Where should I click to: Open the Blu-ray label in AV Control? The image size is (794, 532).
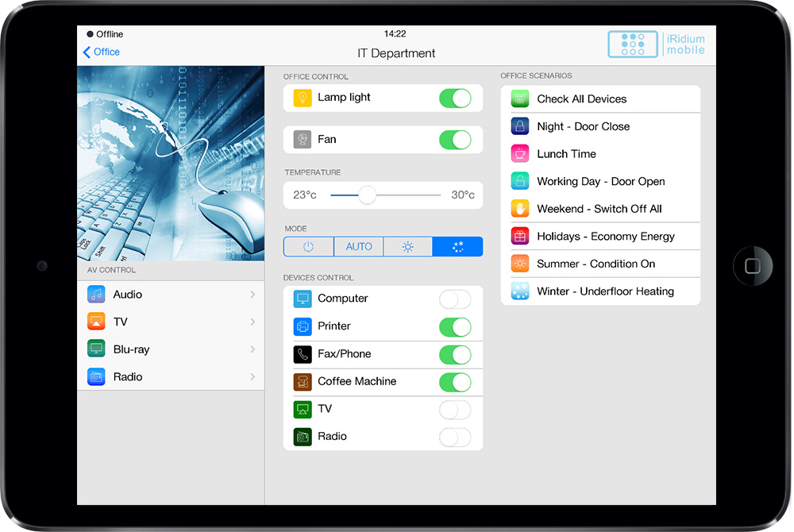pyautogui.click(x=132, y=349)
